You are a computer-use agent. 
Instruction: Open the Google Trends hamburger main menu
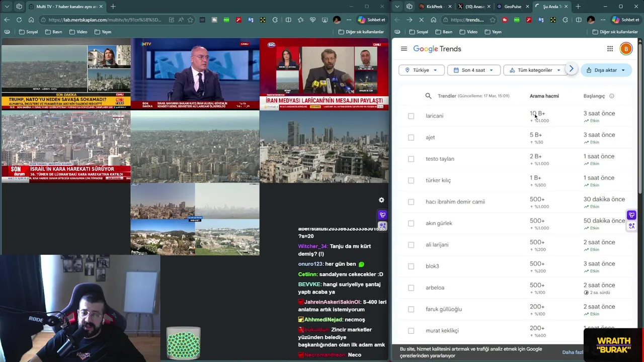(404, 49)
